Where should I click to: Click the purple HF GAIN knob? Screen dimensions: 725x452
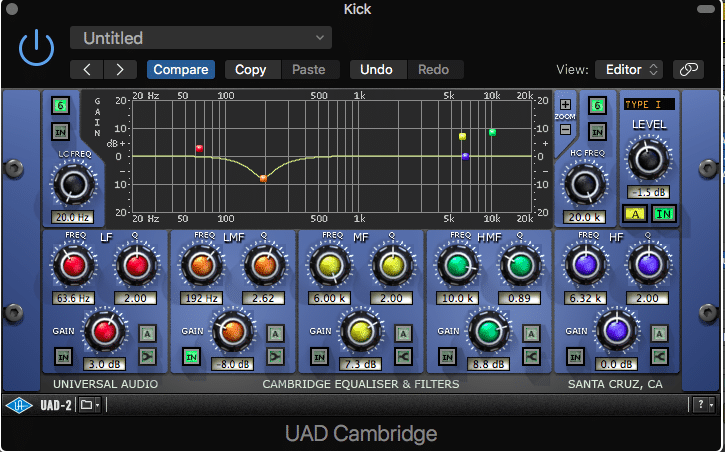[617, 331]
